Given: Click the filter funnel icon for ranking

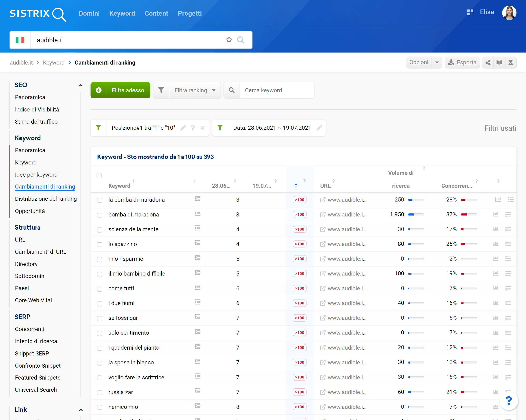Looking at the screenshot, I should [162, 90].
